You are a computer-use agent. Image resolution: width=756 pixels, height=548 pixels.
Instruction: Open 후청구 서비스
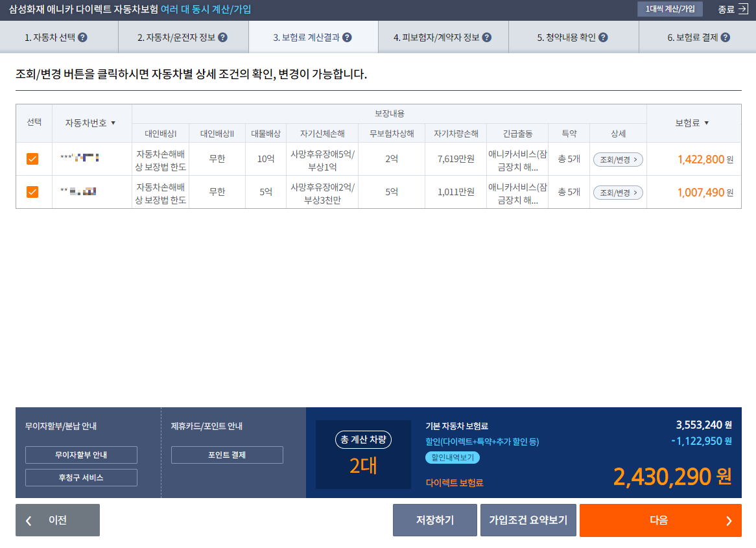point(81,477)
